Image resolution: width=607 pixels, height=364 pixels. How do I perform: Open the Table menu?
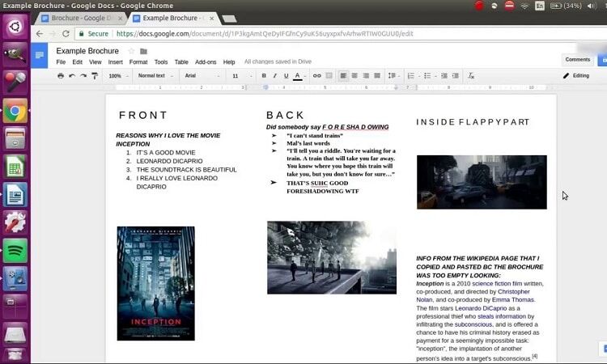181,62
